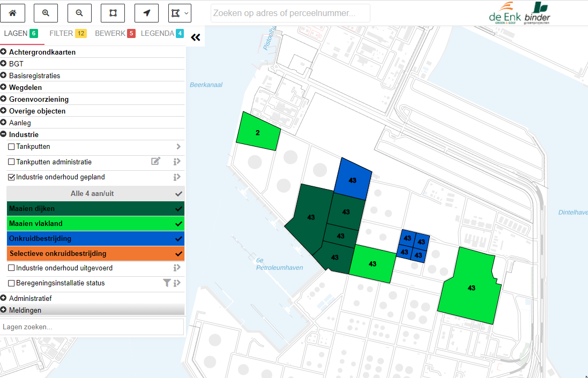Click the home extent button
This screenshot has height=378, width=588.
tap(12, 13)
